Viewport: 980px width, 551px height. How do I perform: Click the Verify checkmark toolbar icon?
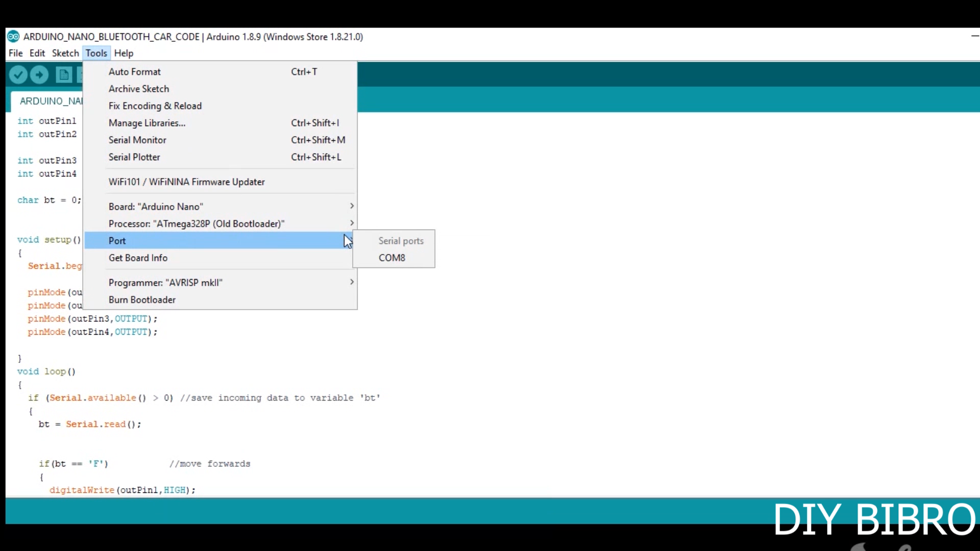(x=18, y=75)
